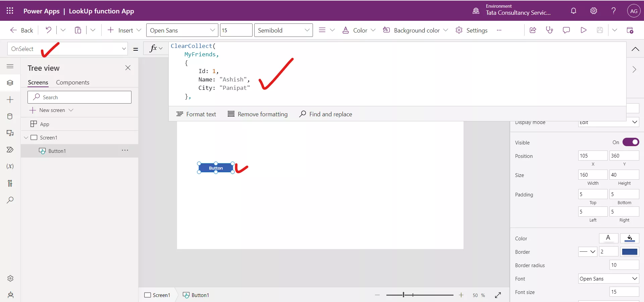Collapse the formula bar with the chevron
The width and height of the screenshot is (644, 302).
click(x=636, y=49)
